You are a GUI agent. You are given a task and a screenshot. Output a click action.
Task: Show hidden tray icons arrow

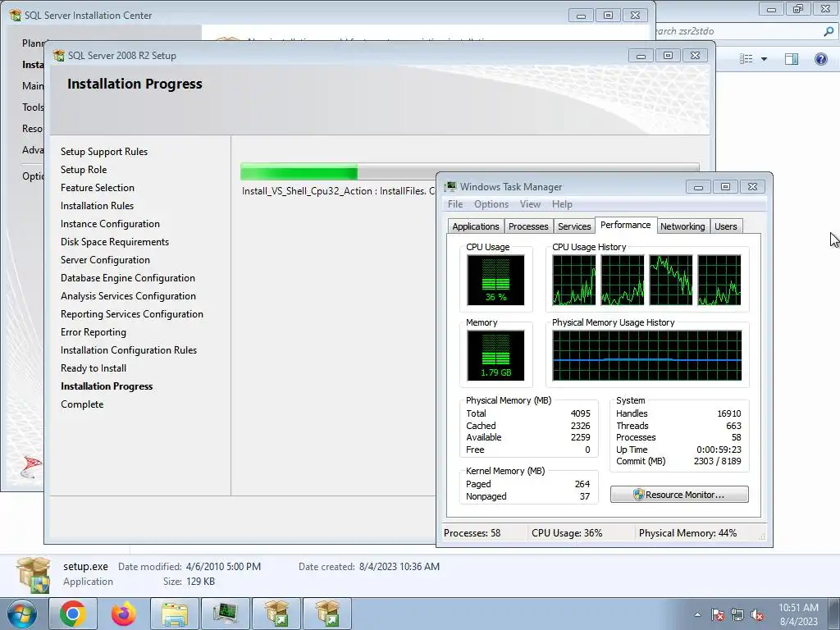[x=697, y=614]
